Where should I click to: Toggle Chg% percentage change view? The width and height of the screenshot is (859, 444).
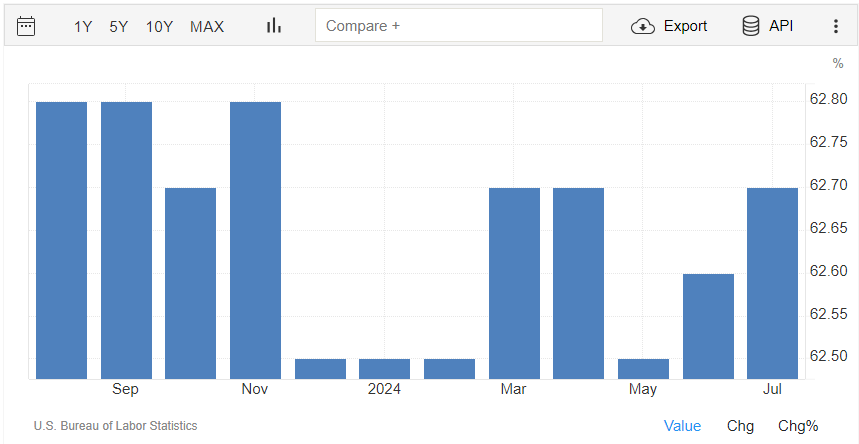(x=798, y=426)
